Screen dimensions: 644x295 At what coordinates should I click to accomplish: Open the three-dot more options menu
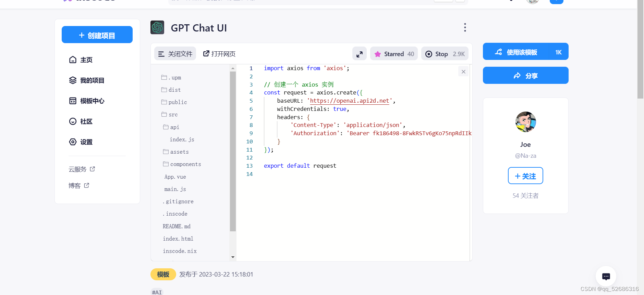pos(465,27)
